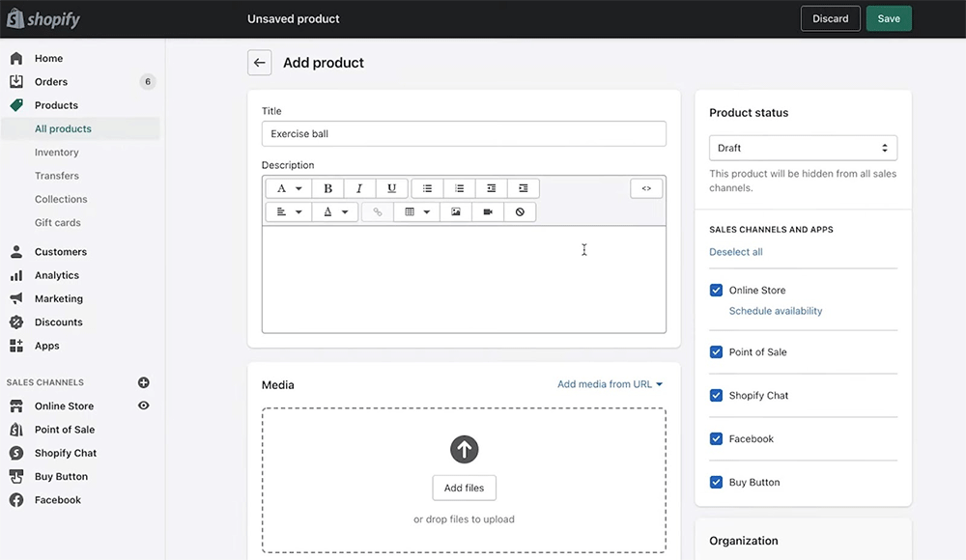Expand Add media from URL dropdown
This screenshot has width=966, height=560.
click(x=610, y=384)
